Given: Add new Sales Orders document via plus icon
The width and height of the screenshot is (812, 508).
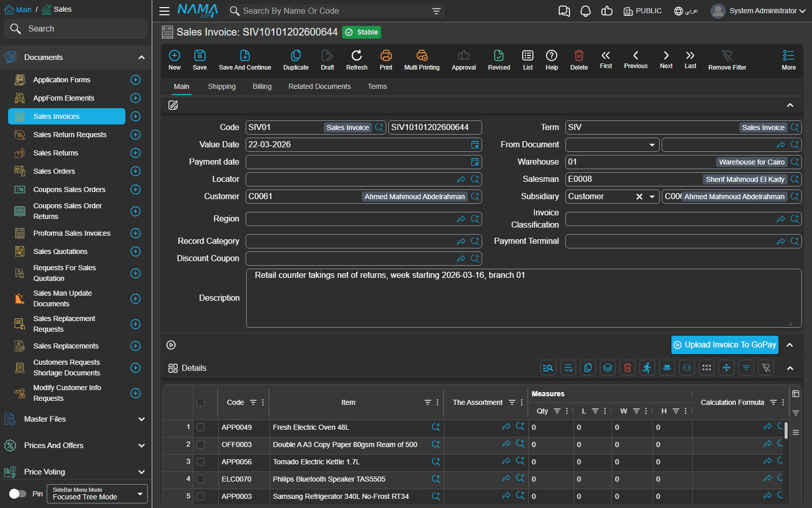Looking at the screenshot, I should click(136, 171).
